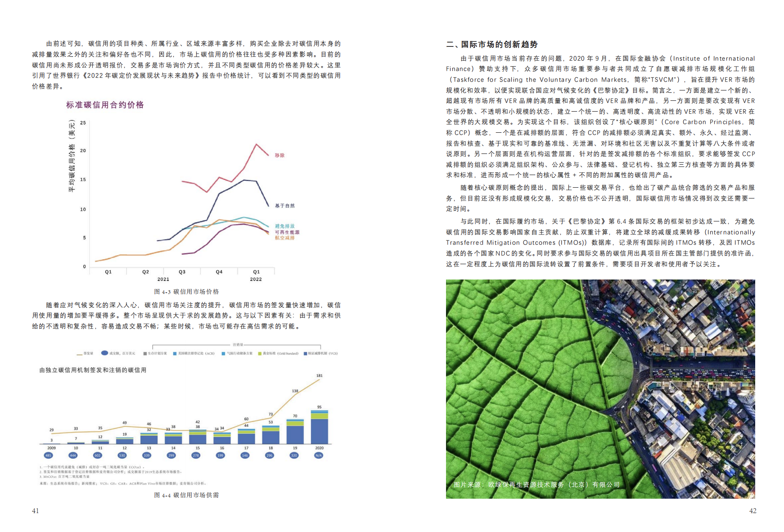Click the blue oval labeled 602

(97, 455)
